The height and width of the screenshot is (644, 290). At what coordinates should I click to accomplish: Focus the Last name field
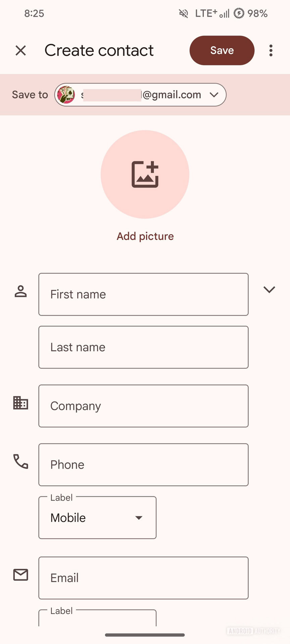click(143, 347)
